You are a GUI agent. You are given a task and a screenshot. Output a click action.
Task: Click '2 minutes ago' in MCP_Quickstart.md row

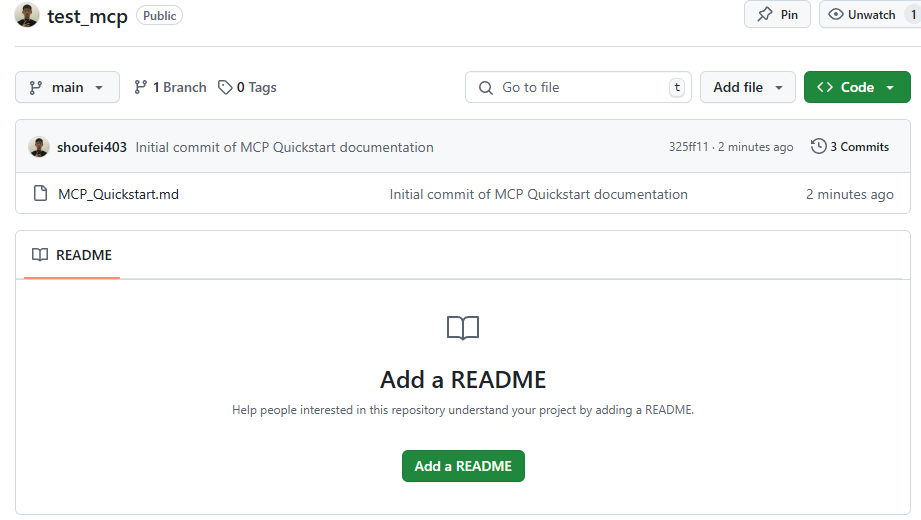849,194
